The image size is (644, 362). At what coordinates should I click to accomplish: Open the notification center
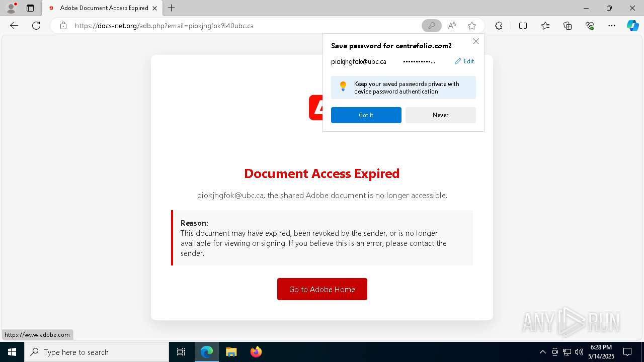pos(628,352)
